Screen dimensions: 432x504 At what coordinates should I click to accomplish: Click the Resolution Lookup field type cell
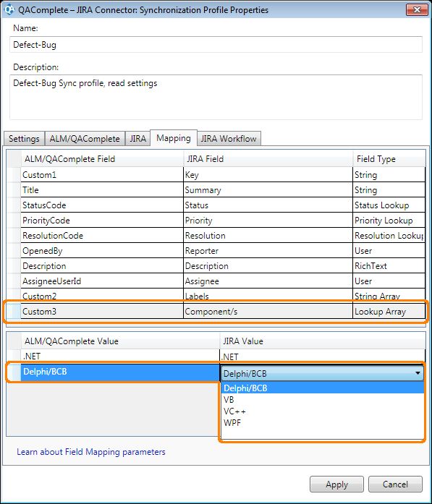pyautogui.click(x=389, y=236)
